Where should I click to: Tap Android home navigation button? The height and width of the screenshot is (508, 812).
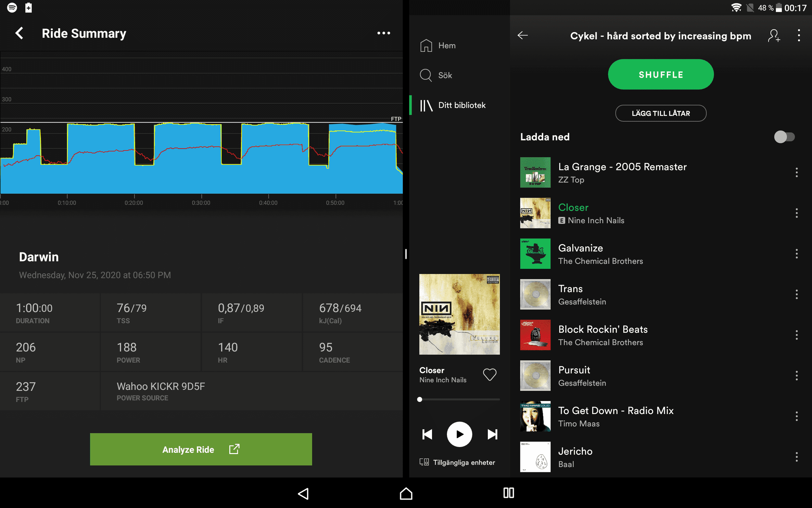[406, 493]
